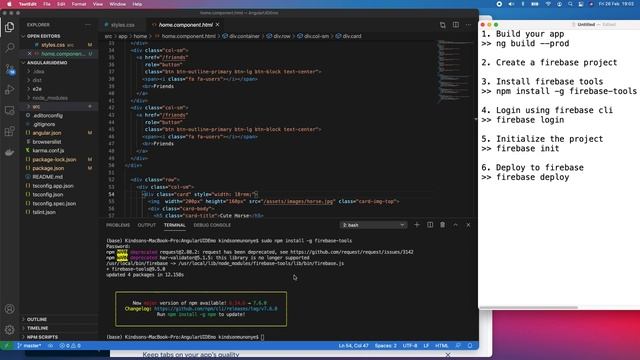The image size is (640, 360).
Task: Open editor more actions menu
Action: point(468,25)
